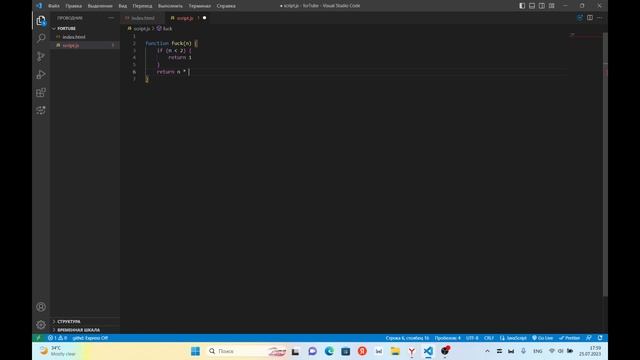Open the Manage gear icon
The image size is (640, 360).
41,325
